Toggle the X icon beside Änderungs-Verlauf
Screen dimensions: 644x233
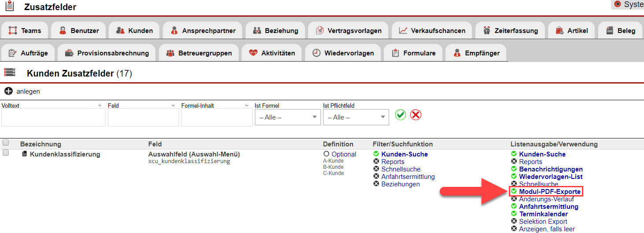(514, 199)
